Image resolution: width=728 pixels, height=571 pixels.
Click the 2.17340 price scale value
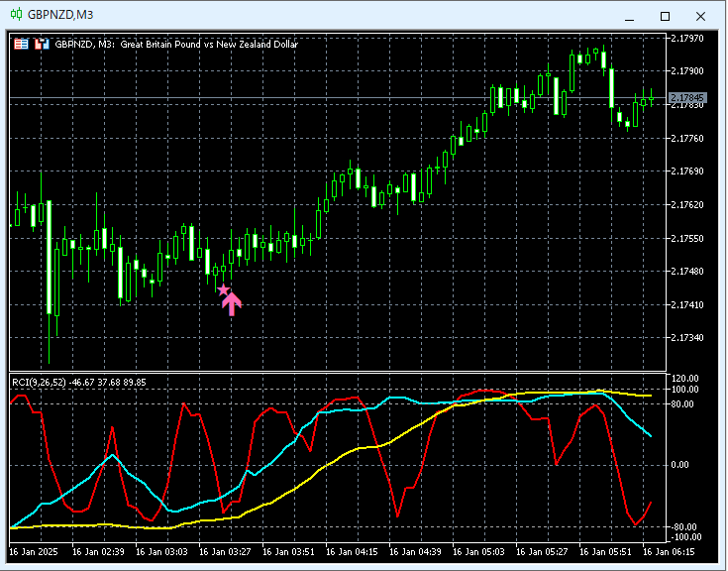687,338
